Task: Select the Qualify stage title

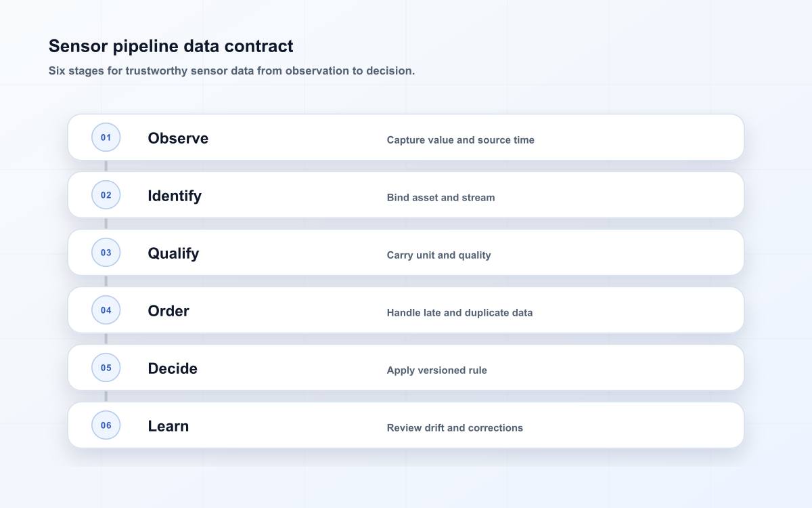Action: [x=173, y=253]
